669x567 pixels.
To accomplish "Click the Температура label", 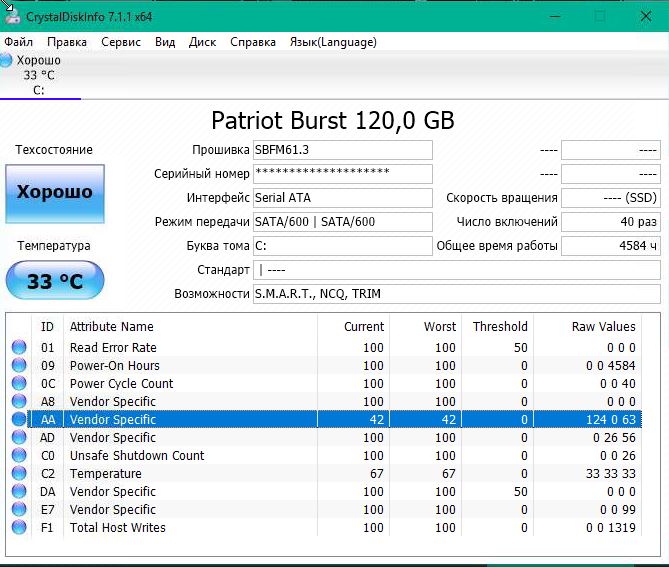I will tap(54, 245).
